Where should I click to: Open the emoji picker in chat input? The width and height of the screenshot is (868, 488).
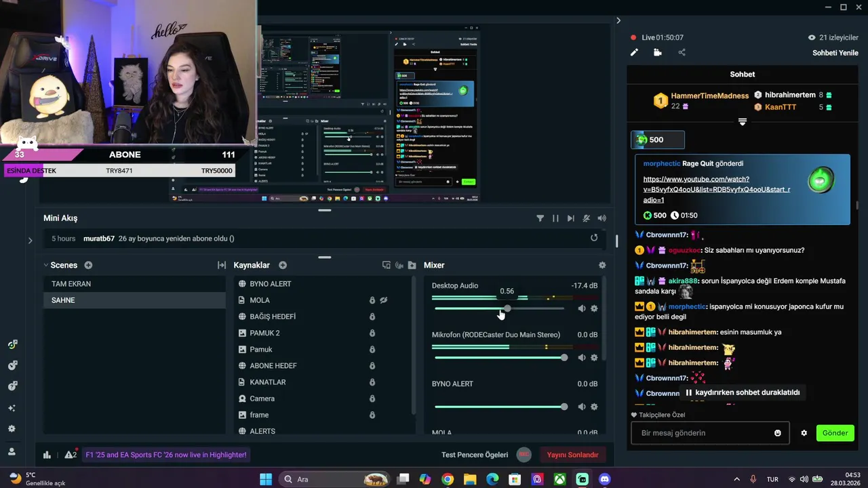(x=778, y=433)
